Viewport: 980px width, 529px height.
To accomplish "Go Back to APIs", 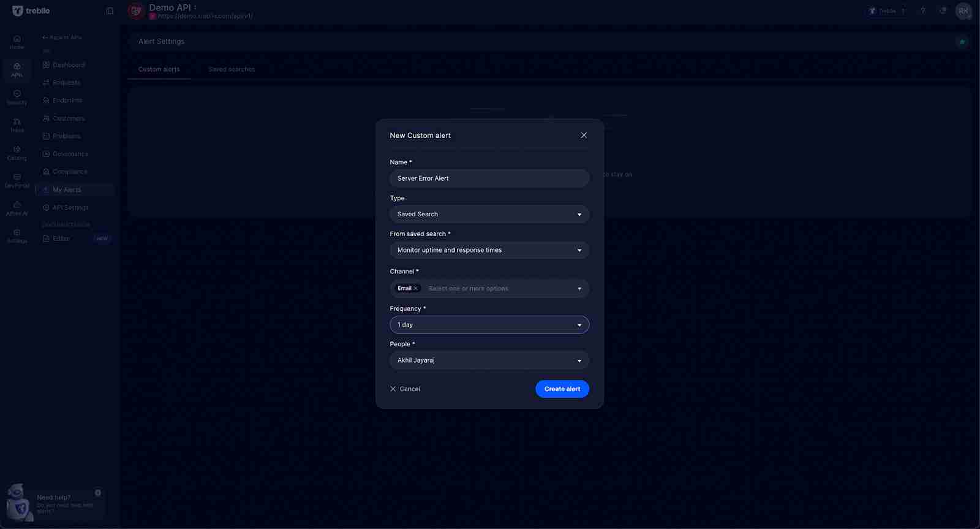I will click(x=62, y=37).
